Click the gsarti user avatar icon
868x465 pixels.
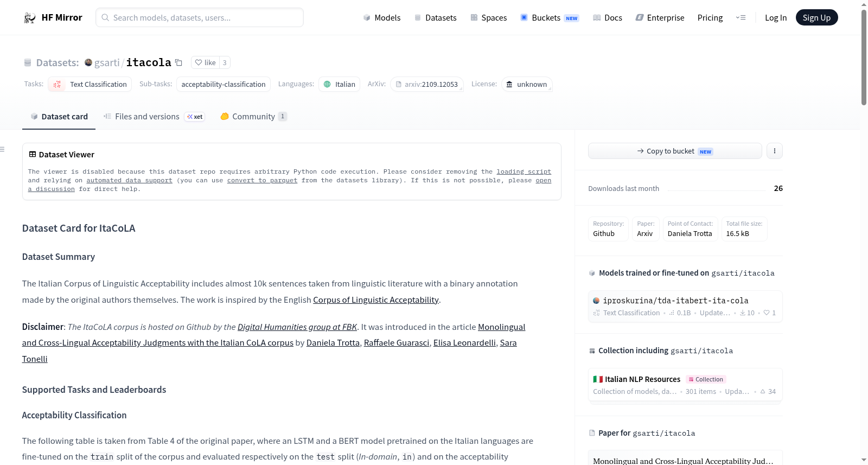pos(88,62)
